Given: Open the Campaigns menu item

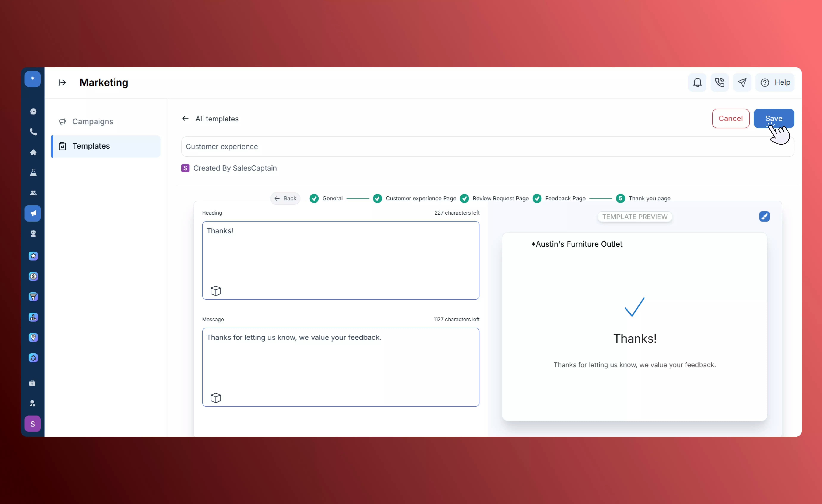Looking at the screenshot, I should pyautogui.click(x=92, y=122).
